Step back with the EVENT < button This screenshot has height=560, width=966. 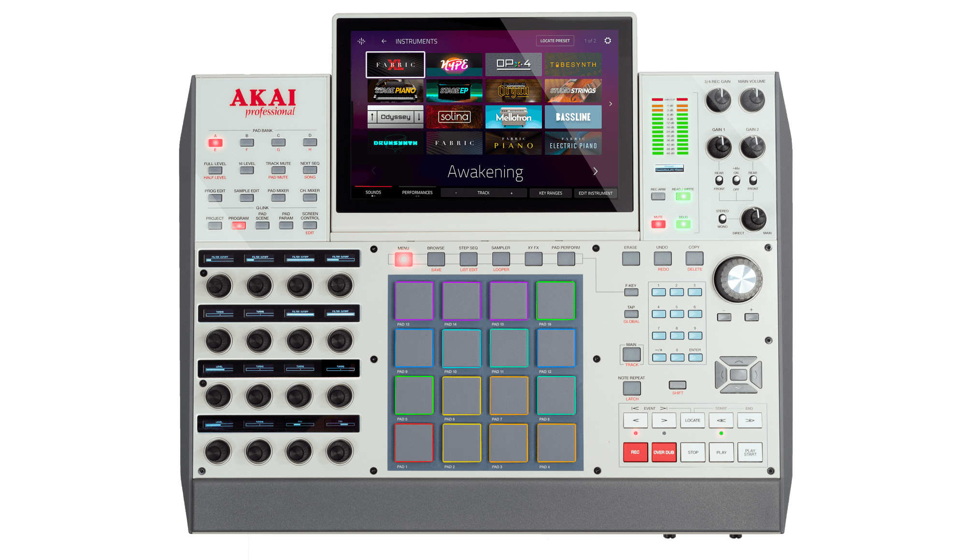click(x=636, y=420)
